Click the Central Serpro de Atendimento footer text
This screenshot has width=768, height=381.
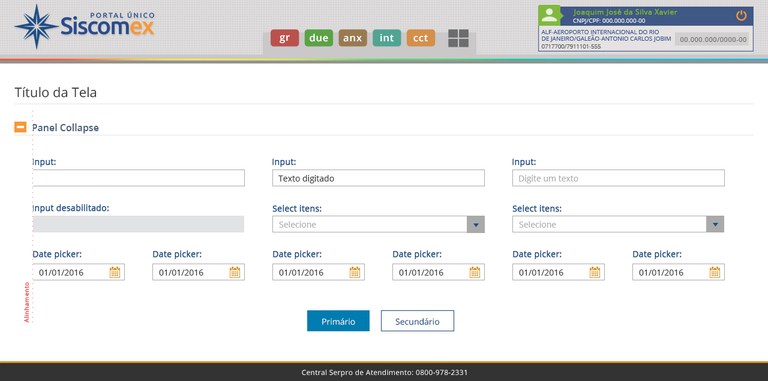point(384,373)
